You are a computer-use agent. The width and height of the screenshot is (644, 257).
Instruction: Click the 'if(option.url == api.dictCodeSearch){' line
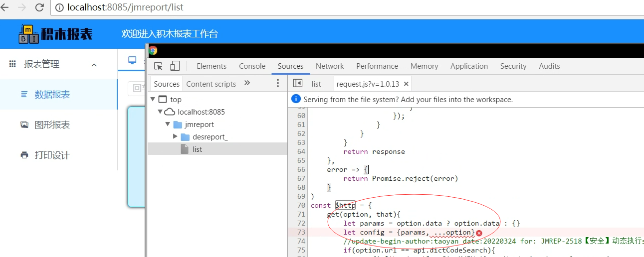pos(419,250)
